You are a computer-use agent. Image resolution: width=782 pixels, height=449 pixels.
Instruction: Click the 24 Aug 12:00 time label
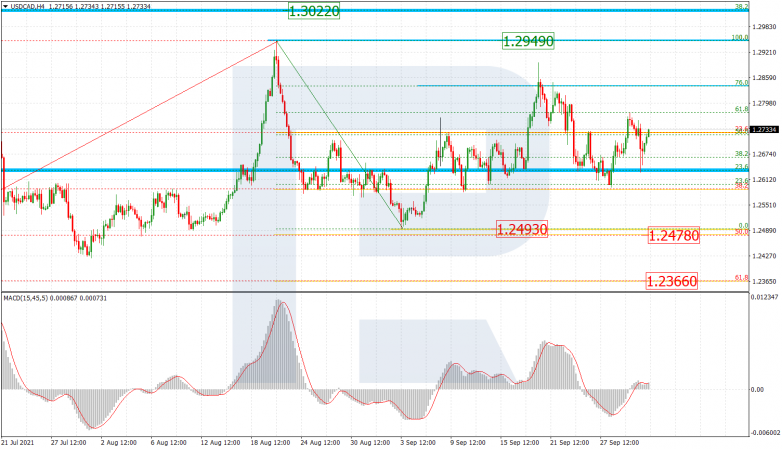click(x=319, y=443)
